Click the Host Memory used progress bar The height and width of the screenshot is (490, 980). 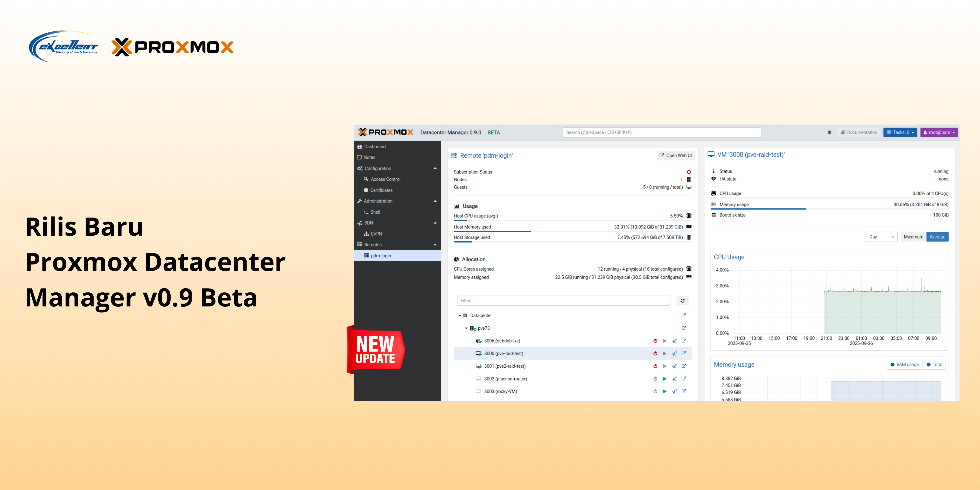492,231
